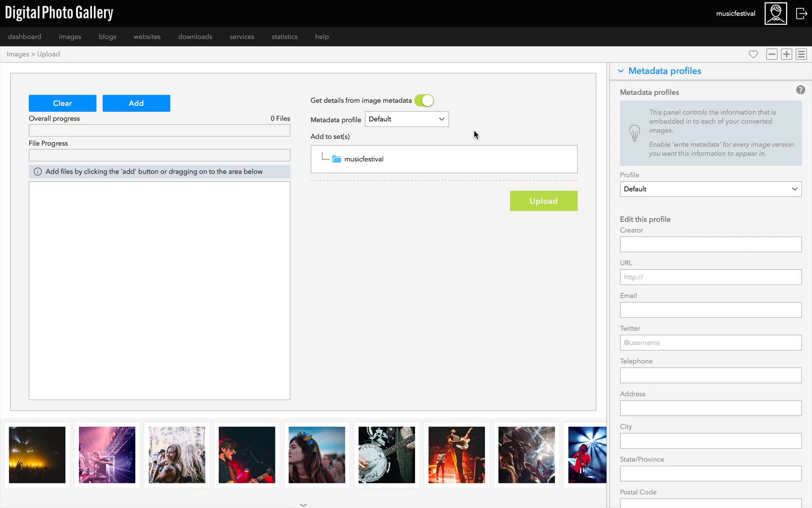
Task: Click the Overall progress bar
Action: click(x=159, y=130)
